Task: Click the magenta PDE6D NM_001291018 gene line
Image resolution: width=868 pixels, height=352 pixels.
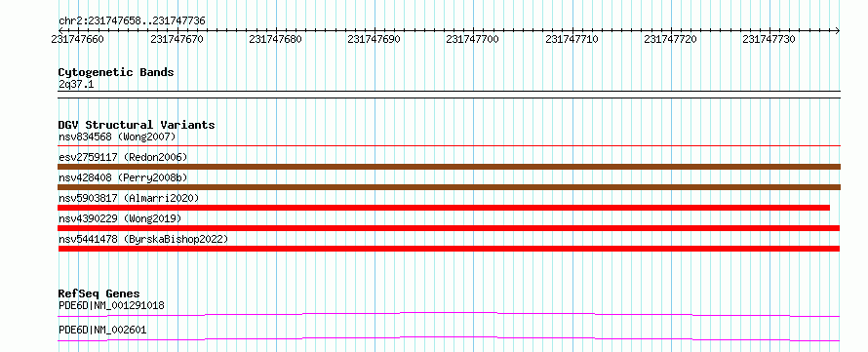Action: tap(449, 314)
